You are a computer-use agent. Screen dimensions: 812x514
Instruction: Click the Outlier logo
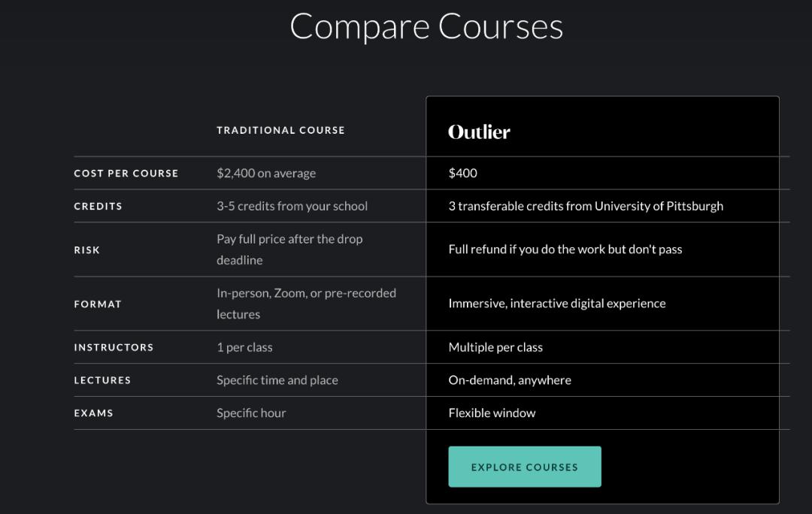pos(479,132)
